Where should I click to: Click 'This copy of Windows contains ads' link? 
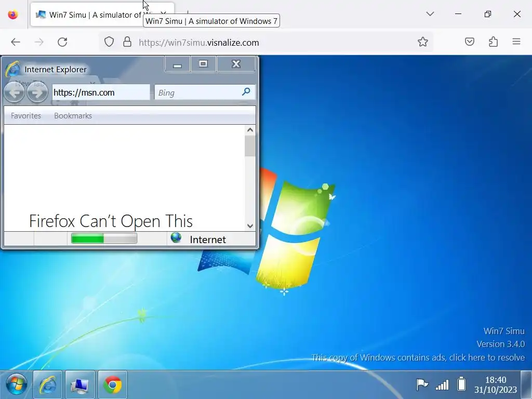pos(418,357)
